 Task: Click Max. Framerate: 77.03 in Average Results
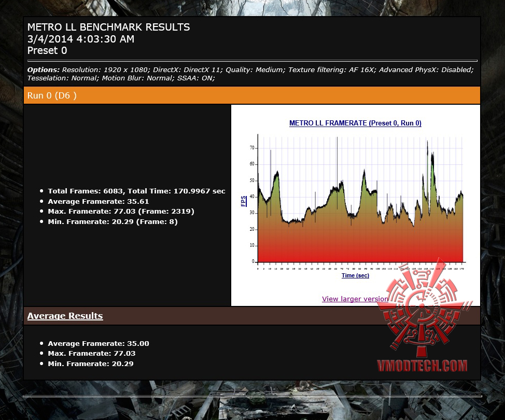click(91, 354)
